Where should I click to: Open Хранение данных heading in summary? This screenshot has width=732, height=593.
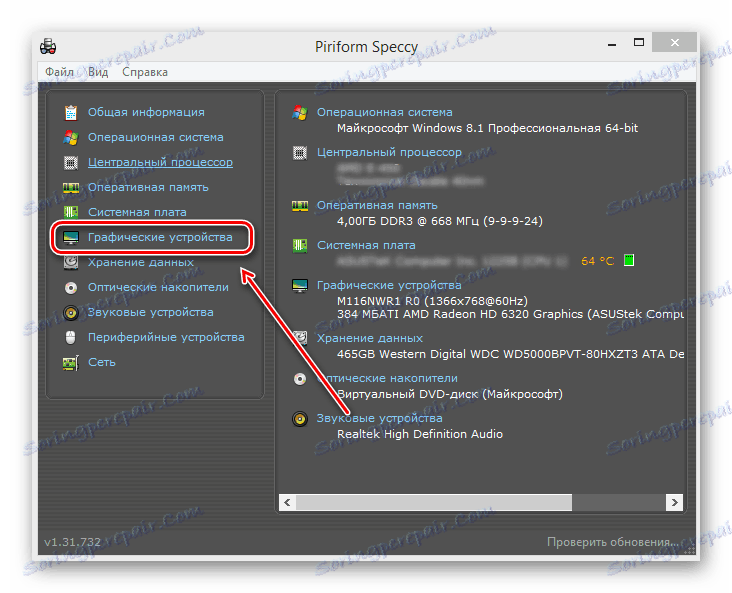[370, 338]
